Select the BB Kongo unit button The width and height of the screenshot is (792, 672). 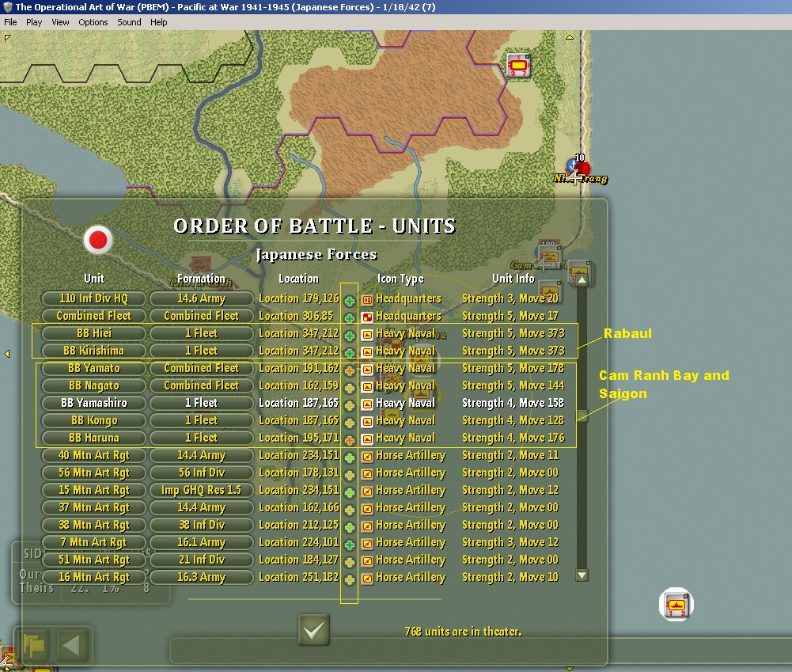click(x=94, y=420)
